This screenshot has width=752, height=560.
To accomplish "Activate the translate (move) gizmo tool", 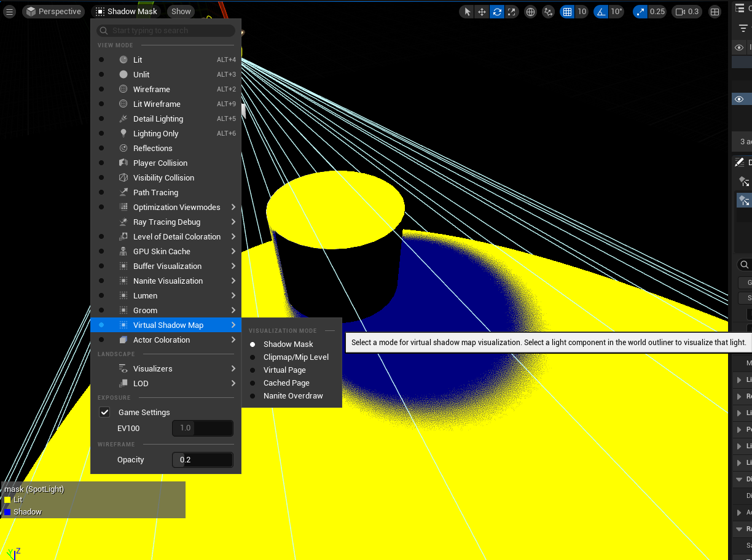I will pyautogui.click(x=482, y=12).
